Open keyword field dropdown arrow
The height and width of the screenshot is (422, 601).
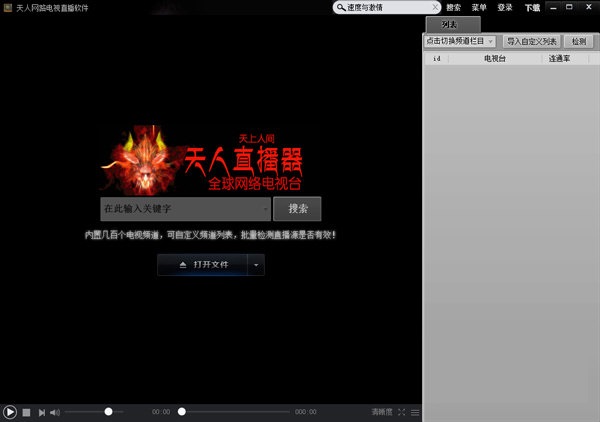pos(266,209)
